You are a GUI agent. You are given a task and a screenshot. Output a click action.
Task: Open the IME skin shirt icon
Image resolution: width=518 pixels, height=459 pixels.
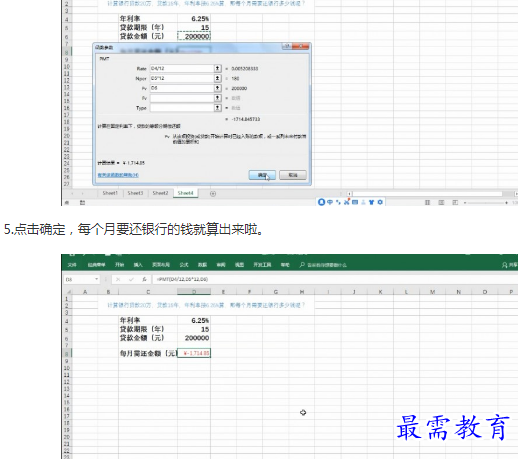point(372,202)
